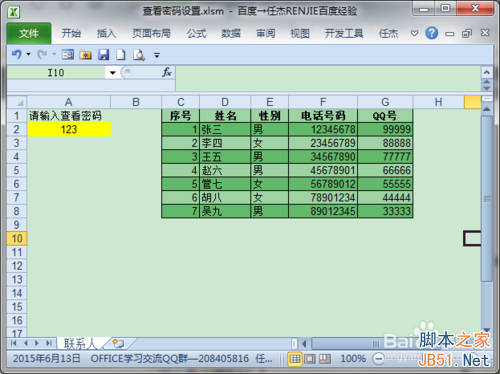Click the zoom out minus button
Image resolution: width=500 pixels, height=374 pixels.
(378, 359)
